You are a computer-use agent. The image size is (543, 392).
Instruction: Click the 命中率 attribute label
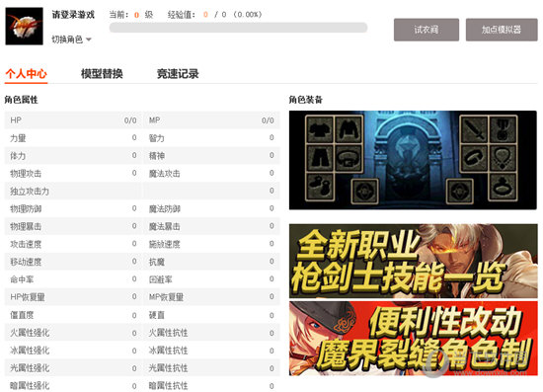pyautogui.click(x=22, y=279)
